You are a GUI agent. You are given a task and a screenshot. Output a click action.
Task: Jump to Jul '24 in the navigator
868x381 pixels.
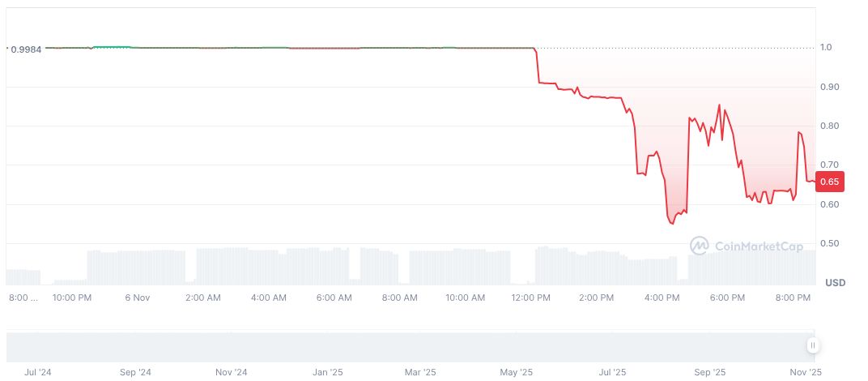click(38, 372)
